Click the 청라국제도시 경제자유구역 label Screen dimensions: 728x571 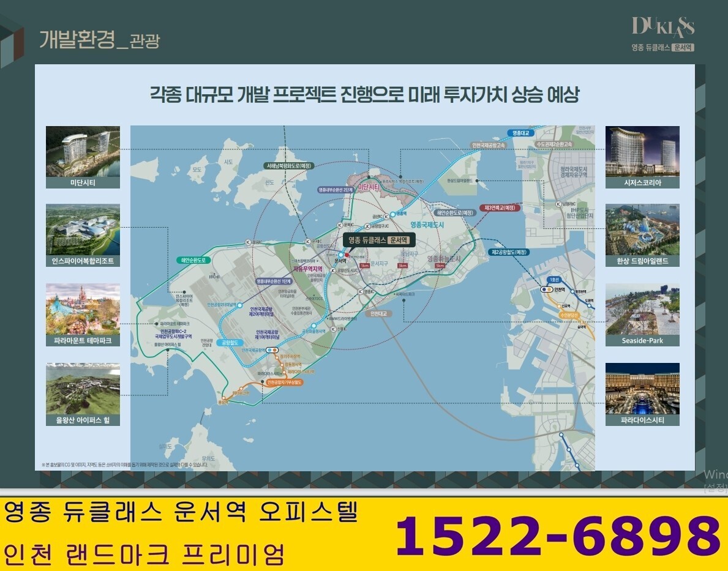pyautogui.click(x=573, y=172)
